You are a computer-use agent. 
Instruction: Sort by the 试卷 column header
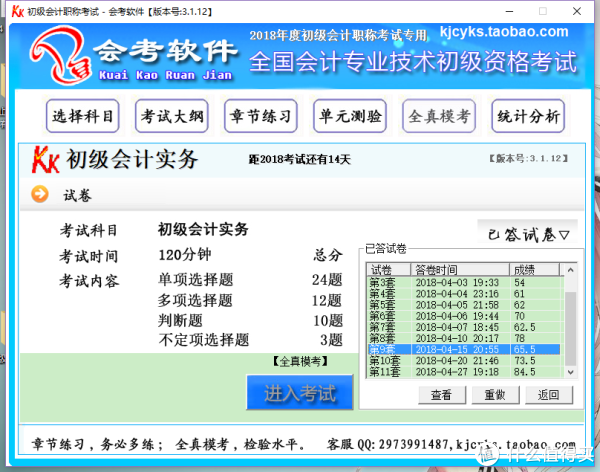[388, 270]
